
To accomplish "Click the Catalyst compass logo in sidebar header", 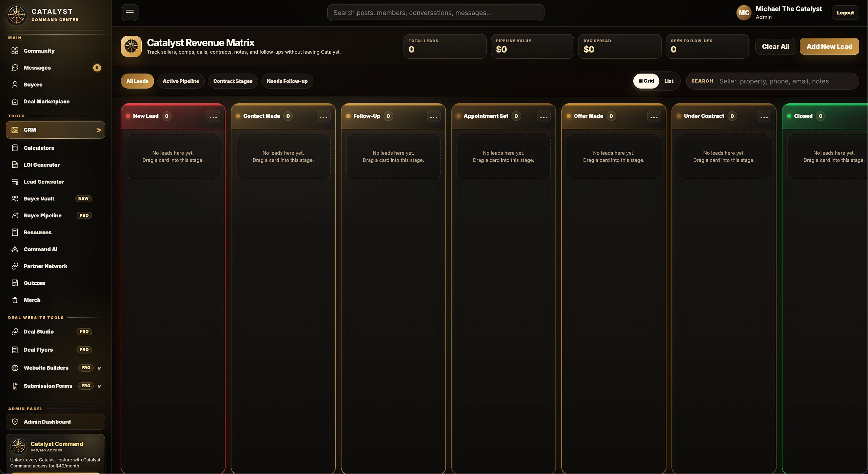I will tap(16, 15).
